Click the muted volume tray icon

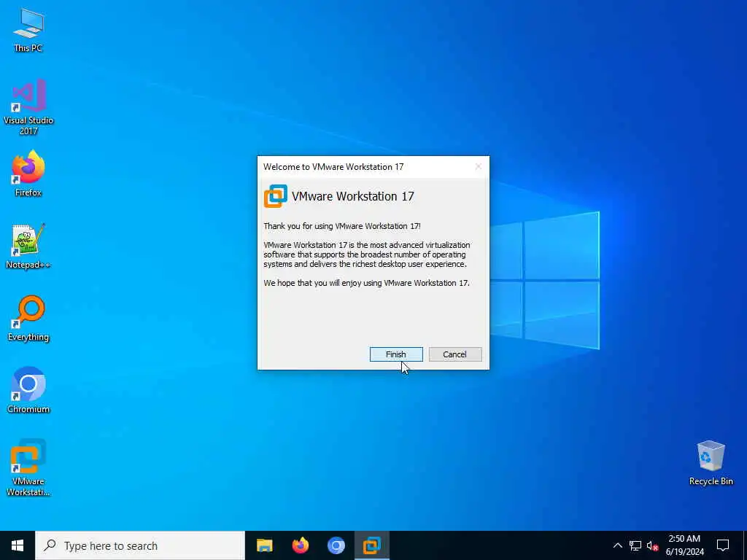coord(652,545)
